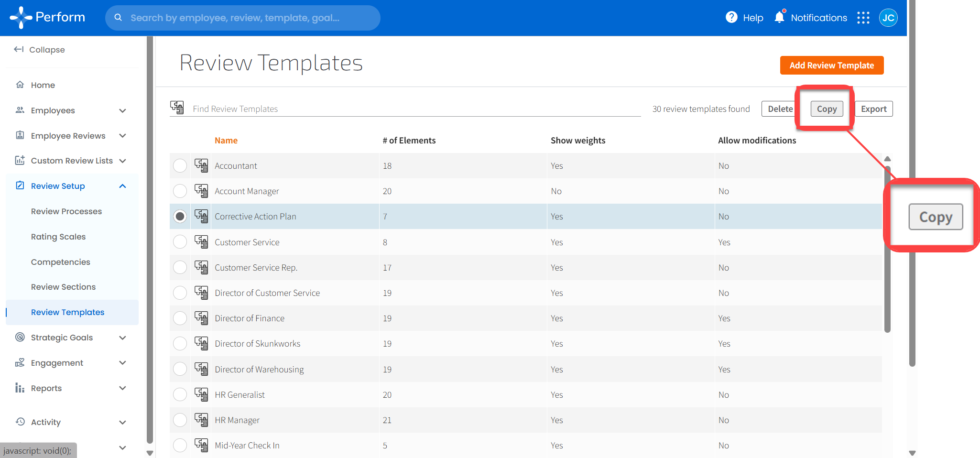Select the Accountant radio button
This screenshot has height=458, width=980.
180,165
